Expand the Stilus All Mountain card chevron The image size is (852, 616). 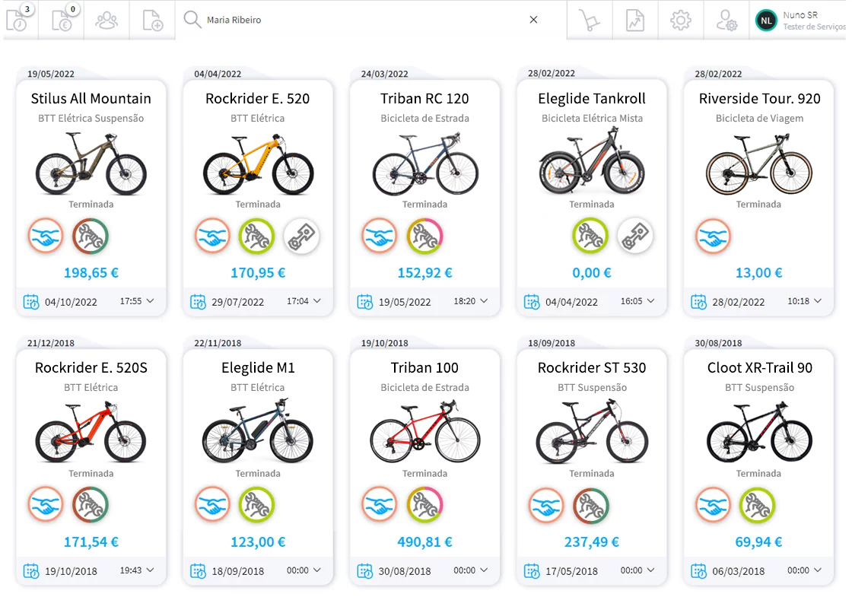tap(150, 301)
